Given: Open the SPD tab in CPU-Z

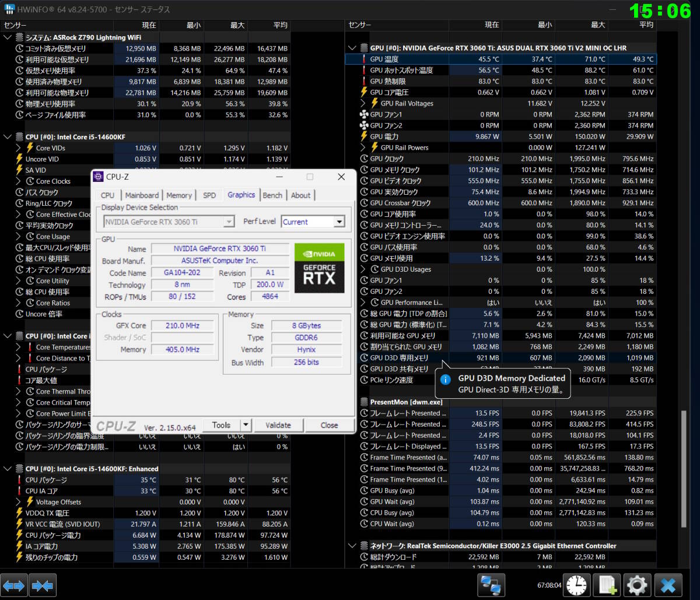Looking at the screenshot, I should pyautogui.click(x=209, y=195).
